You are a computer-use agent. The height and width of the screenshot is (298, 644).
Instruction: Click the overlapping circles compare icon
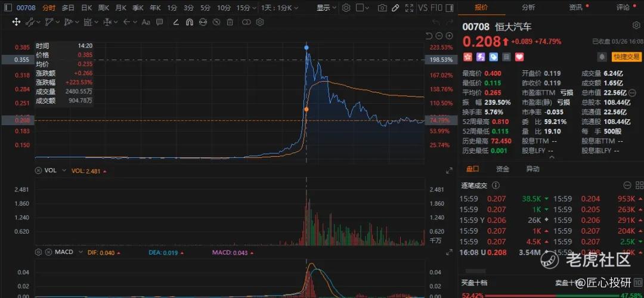coord(246,22)
